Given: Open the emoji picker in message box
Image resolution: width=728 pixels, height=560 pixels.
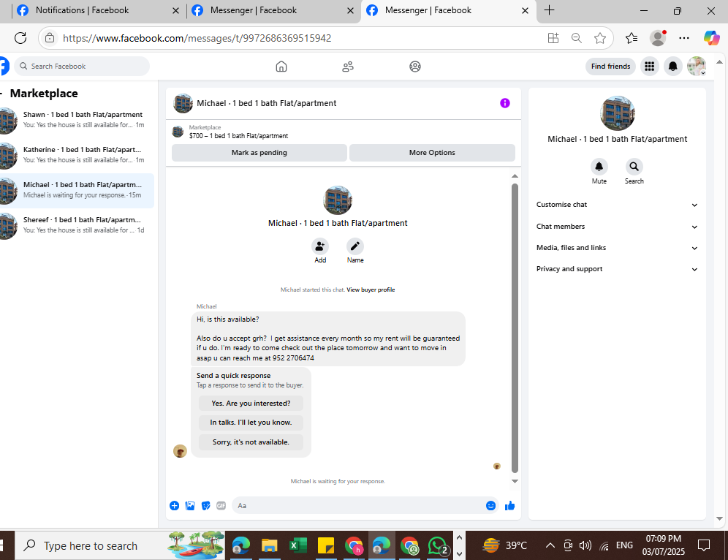Looking at the screenshot, I should [x=490, y=506].
